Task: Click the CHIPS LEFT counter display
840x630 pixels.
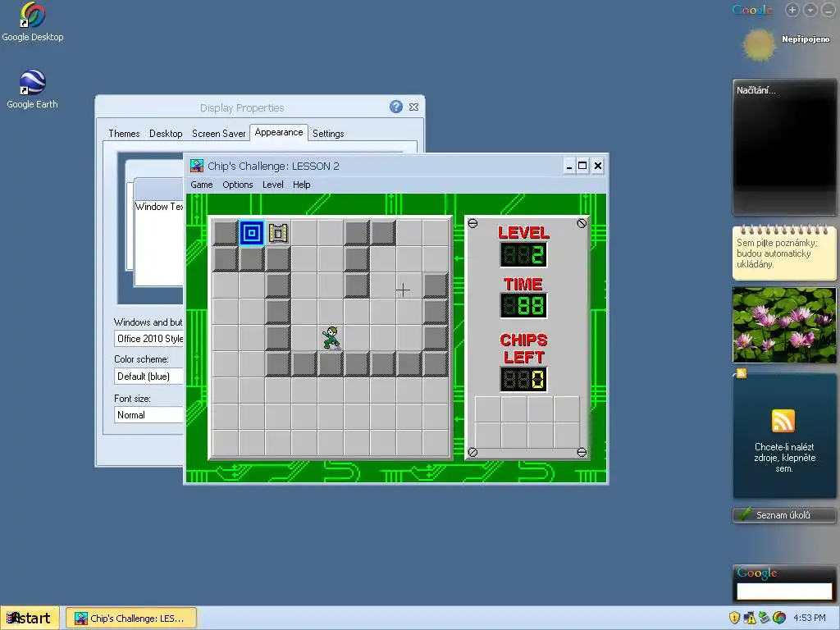Action: (523, 379)
